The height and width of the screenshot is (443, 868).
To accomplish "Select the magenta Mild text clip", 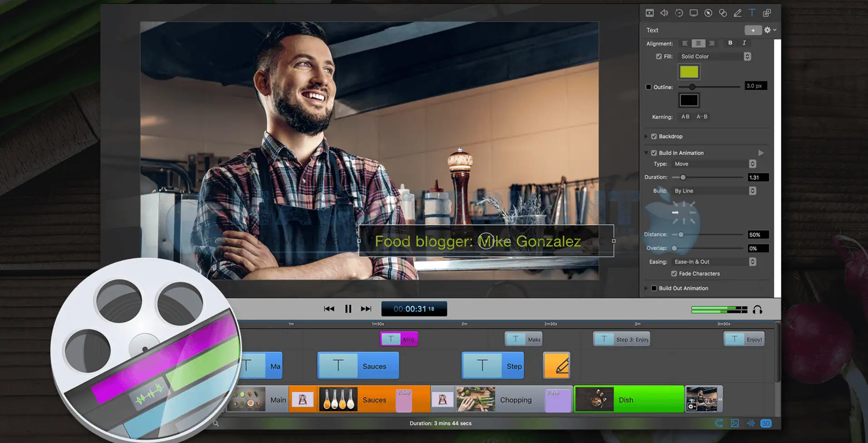I will [x=399, y=339].
